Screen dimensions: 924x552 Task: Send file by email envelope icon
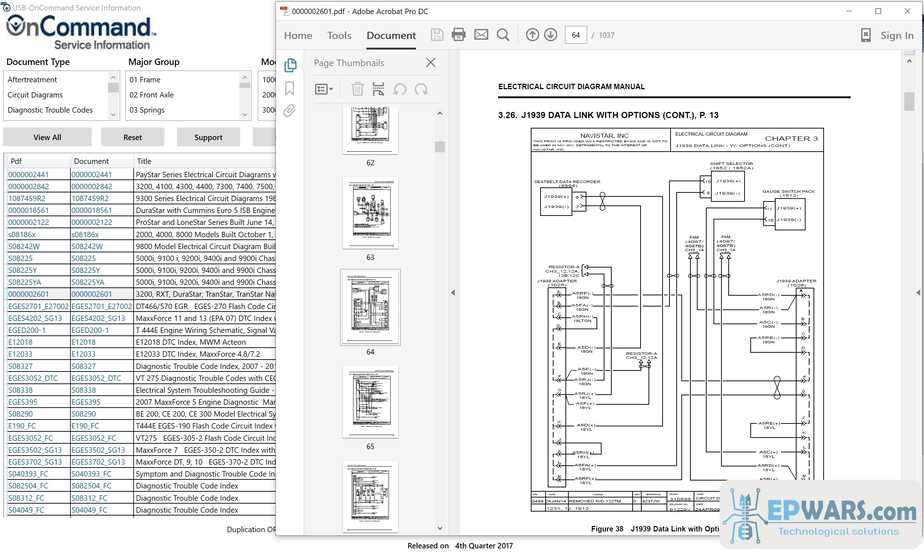481,35
